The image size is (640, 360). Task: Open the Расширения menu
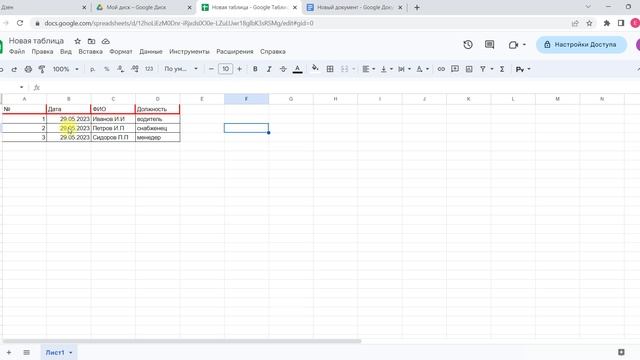235,51
